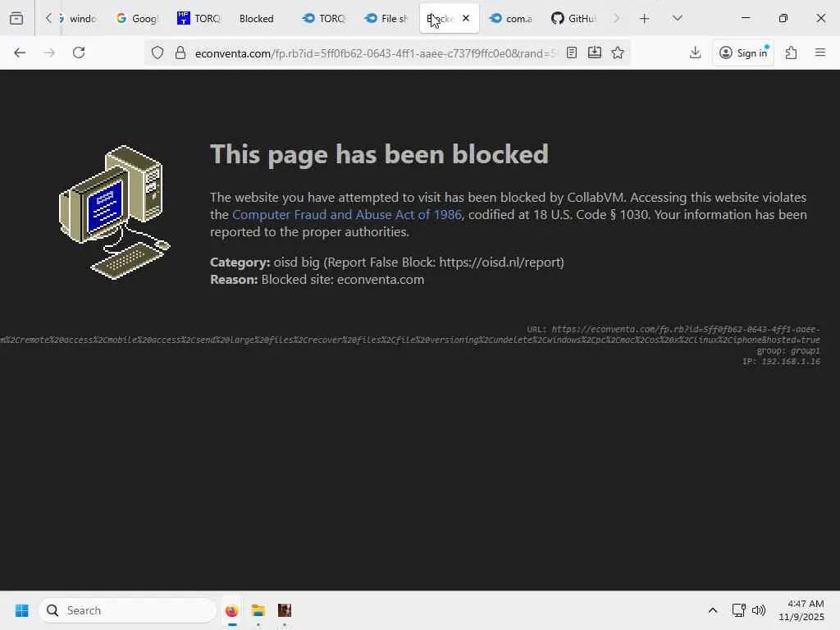Close the active blocked tab
Viewport: 840px width, 630px height.
(466, 18)
